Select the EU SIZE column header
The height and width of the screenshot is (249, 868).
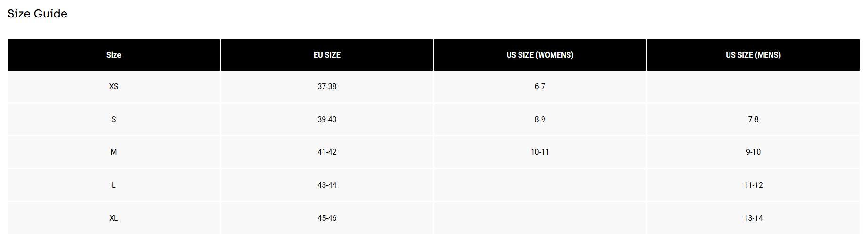click(x=327, y=55)
